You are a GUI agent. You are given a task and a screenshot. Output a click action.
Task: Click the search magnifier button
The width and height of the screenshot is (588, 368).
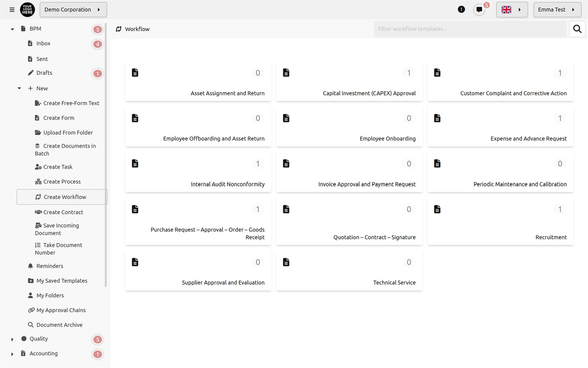click(577, 29)
